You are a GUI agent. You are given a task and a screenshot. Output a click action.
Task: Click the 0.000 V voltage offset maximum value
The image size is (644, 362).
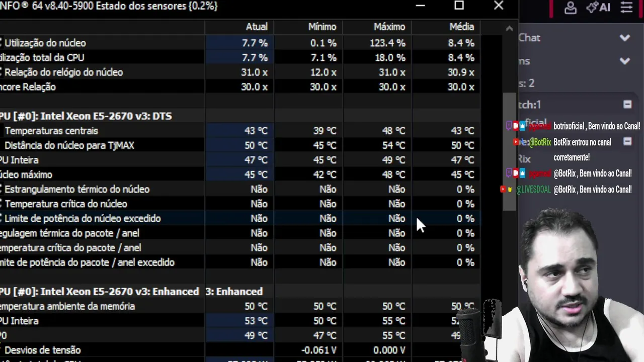coord(389,350)
